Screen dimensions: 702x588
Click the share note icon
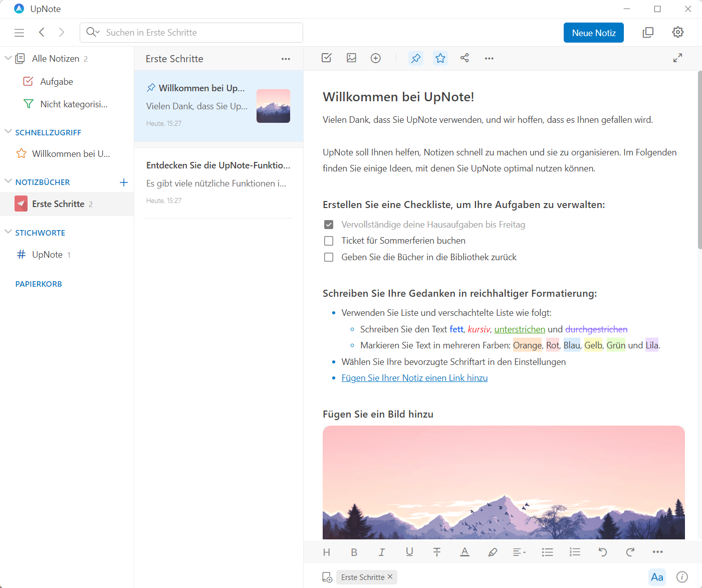point(464,58)
